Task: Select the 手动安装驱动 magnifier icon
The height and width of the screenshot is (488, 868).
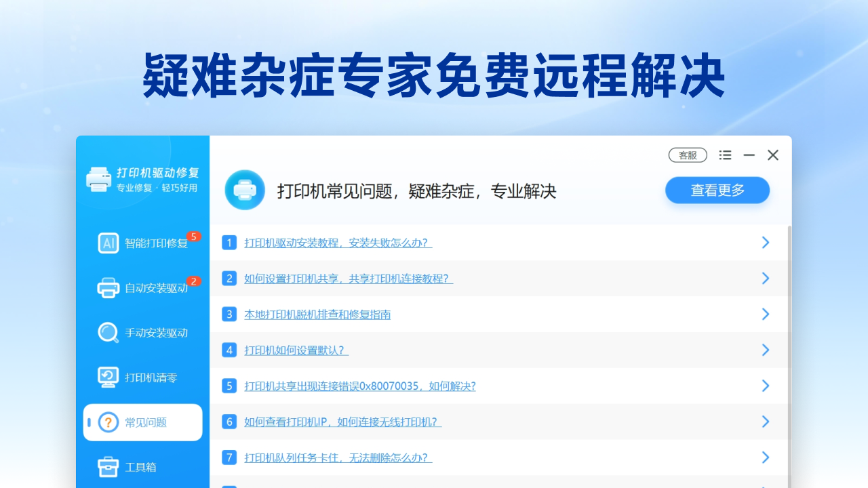Action: pyautogui.click(x=108, y=332)
